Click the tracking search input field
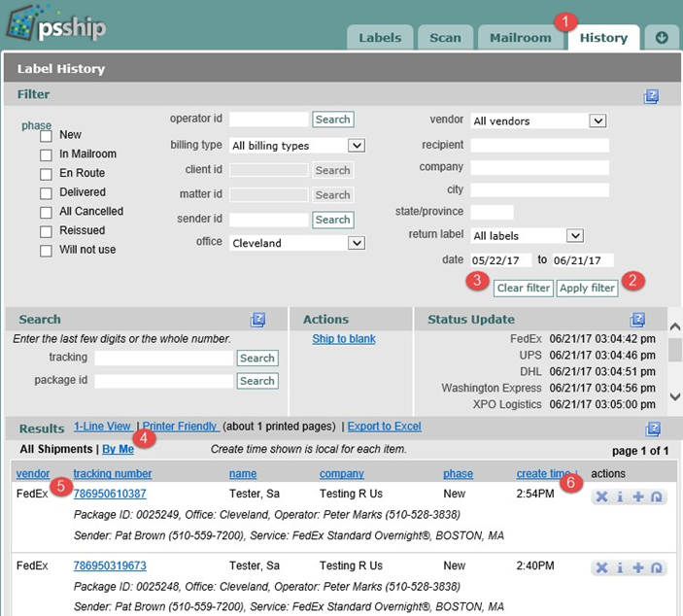The height and width of the screenshot is (616, 683). pos(163,359)
